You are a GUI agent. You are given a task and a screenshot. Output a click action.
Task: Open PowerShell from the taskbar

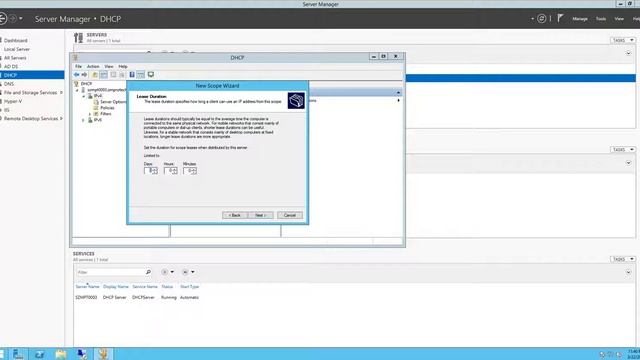point(40,354)
